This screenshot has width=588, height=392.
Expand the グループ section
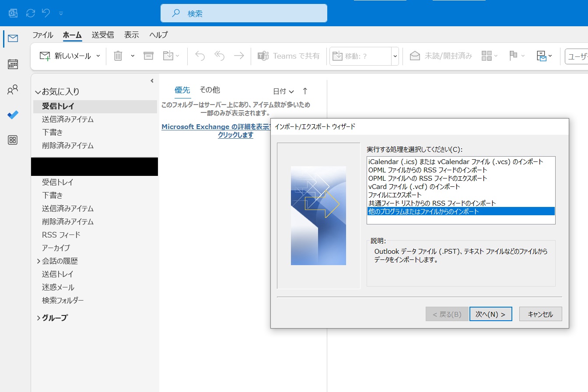38,318
